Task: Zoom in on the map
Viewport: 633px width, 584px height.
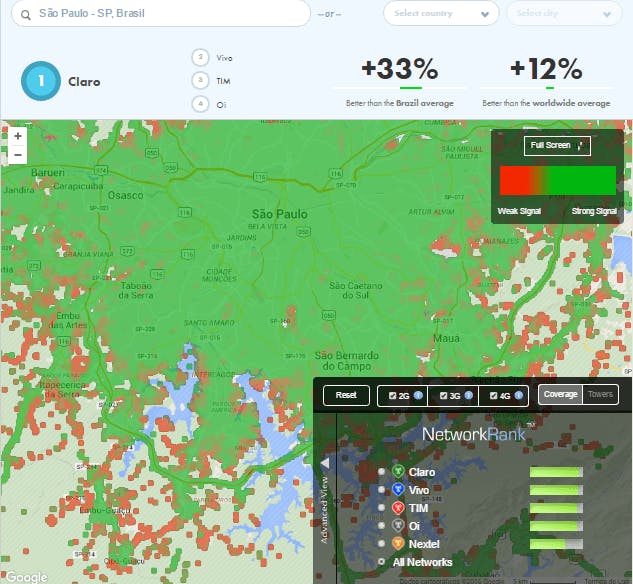Action: (x=18, y=136)
